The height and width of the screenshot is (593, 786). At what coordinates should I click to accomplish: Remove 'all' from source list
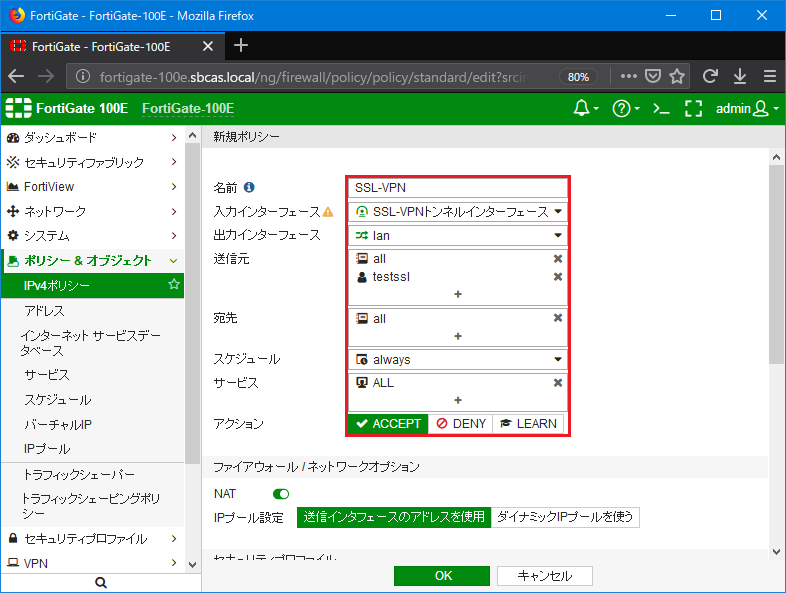[557, 259]
